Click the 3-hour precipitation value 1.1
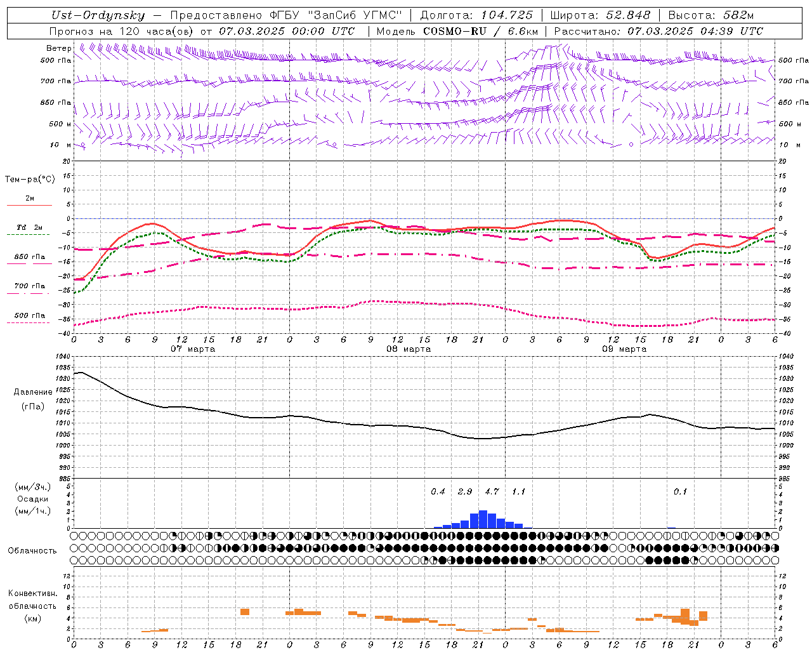The width and height of the screenshot is (812, 650). pyautogui.click(x=518, y=492)
